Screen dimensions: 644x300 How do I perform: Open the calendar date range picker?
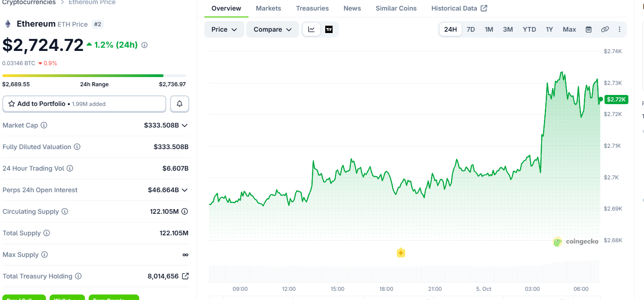coord(588,29)
